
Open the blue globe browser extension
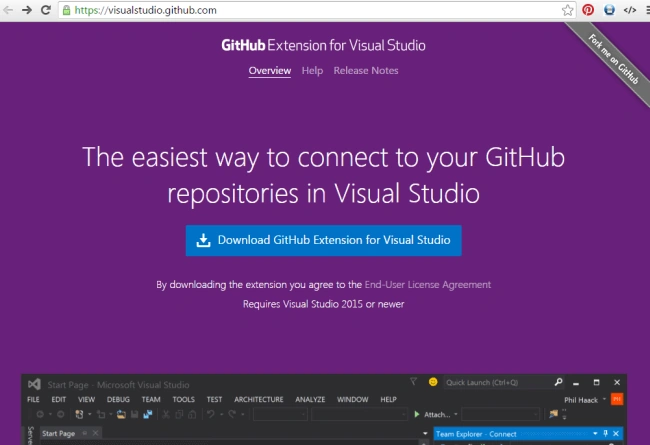609,10
